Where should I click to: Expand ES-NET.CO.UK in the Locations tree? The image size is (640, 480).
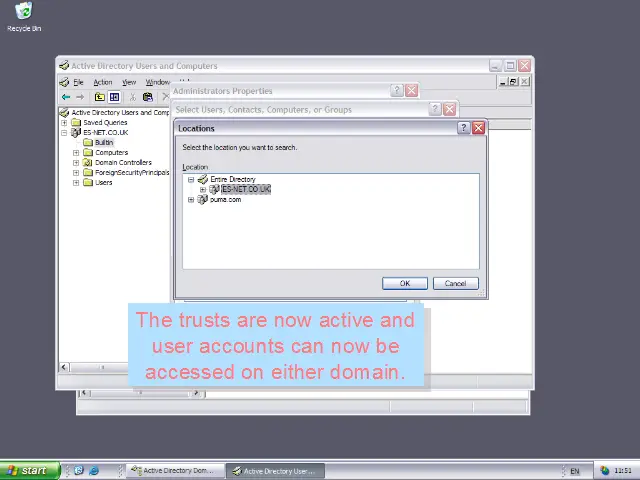[203, 189]
